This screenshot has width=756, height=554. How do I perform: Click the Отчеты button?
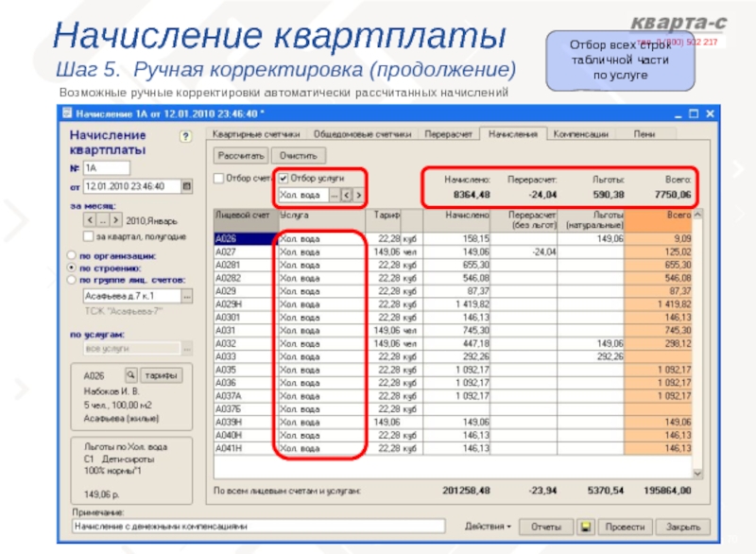tap(546, 527)
